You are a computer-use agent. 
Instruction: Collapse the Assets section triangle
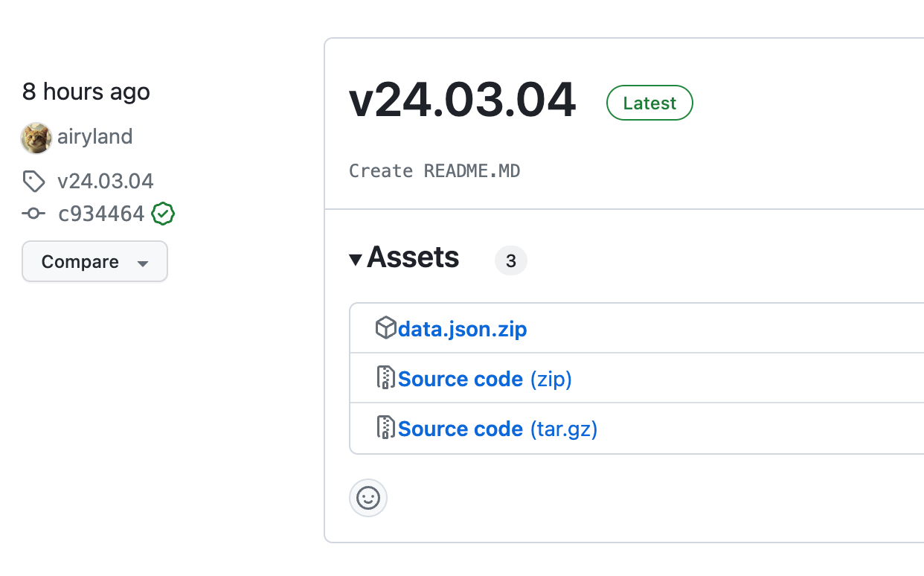click(356, 260)
